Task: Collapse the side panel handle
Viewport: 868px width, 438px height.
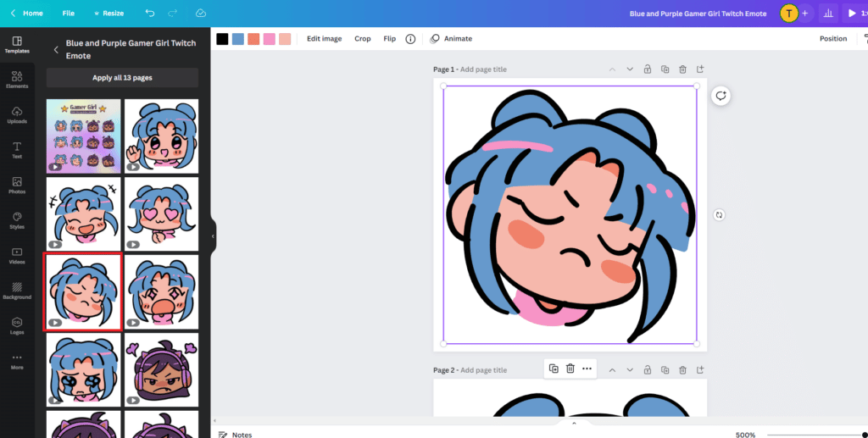Action: click(x=213, y=236)
